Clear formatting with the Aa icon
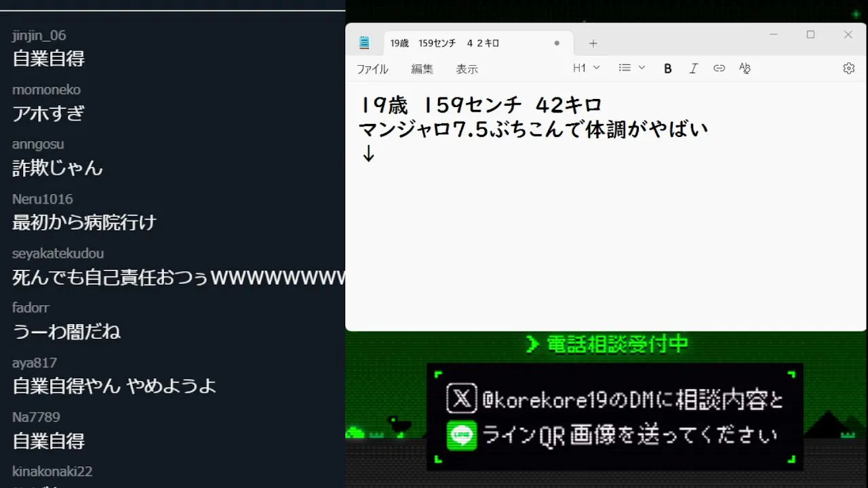 tap(745, 68)
